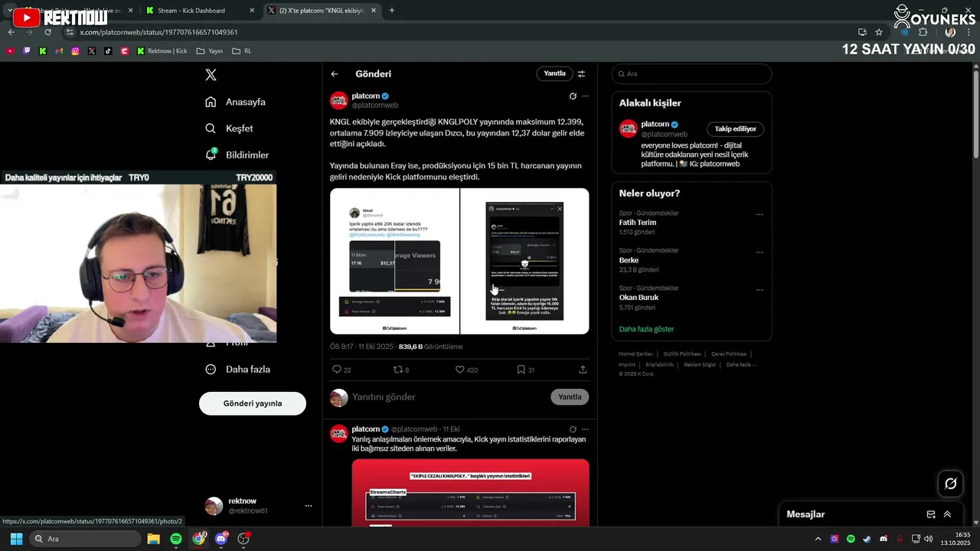Open Twitch bookmark in bookmarks bar

27,51
